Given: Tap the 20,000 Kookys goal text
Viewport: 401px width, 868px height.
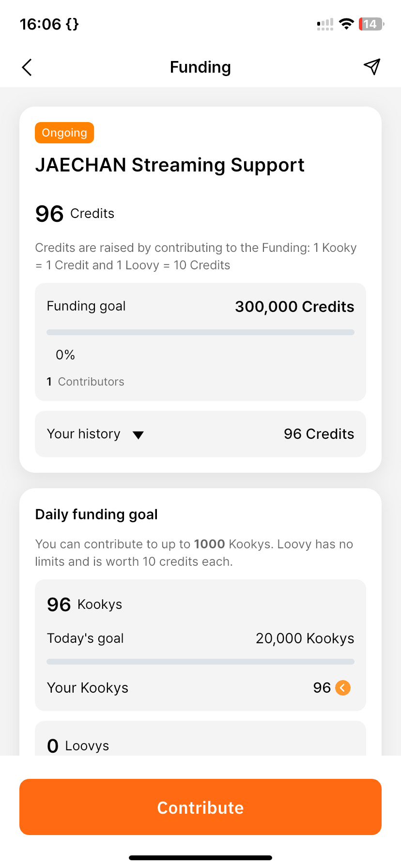Looking at the screenshot, I should tap(305, 638).
